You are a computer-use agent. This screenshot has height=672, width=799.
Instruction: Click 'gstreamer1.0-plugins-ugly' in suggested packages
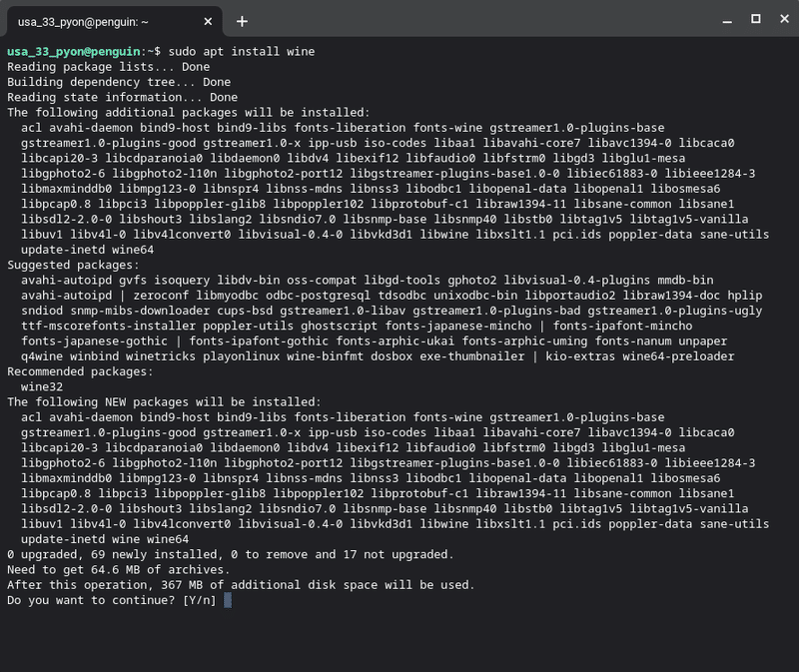[675, 311]
